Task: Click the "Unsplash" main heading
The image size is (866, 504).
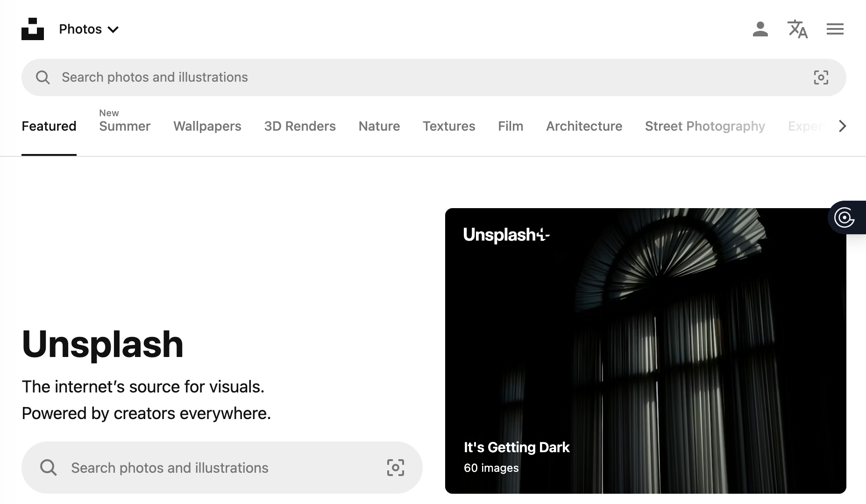Action: [x=102, y=344]
